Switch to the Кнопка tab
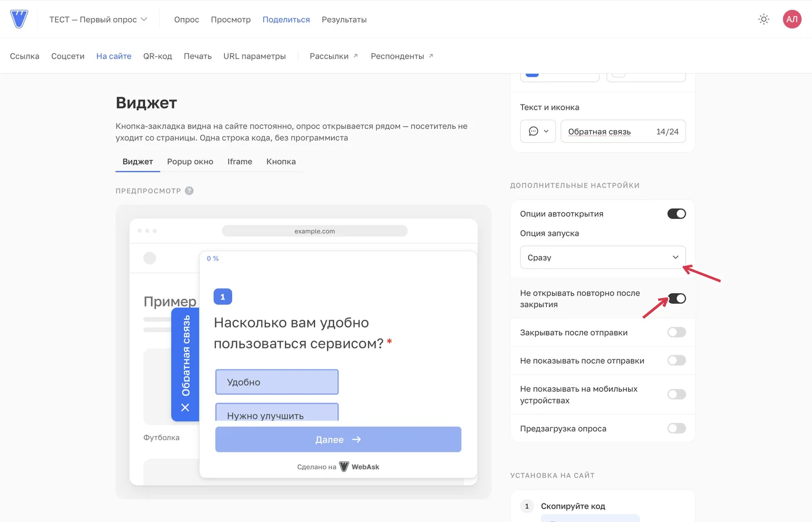Viewport: 812px width, 522px height. coord(281,161)
